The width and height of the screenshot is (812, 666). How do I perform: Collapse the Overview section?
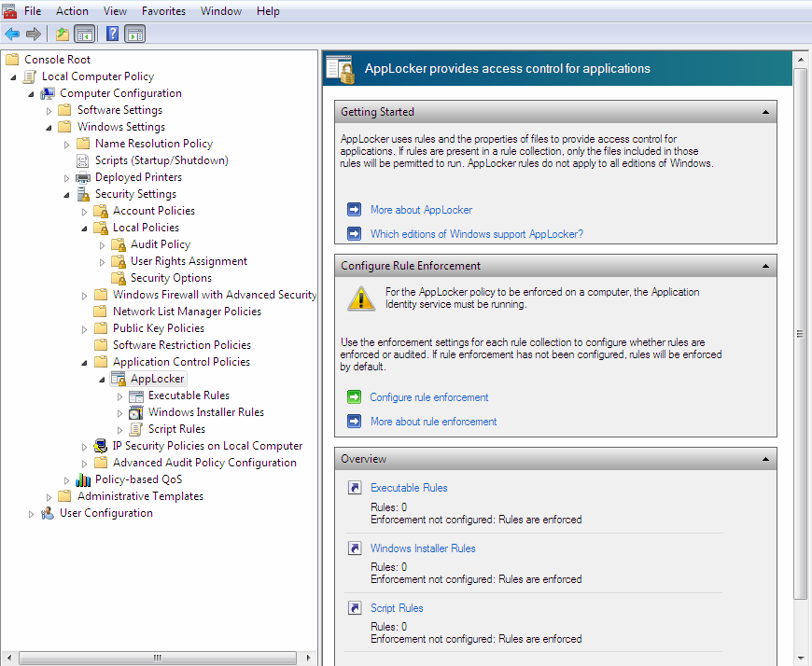(x=765, y=459)
